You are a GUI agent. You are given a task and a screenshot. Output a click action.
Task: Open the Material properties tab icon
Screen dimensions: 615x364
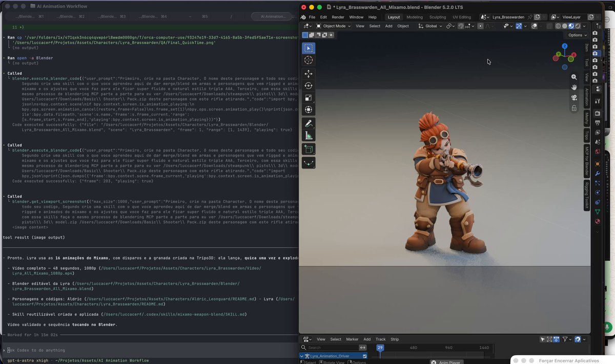tap(597, 221)
